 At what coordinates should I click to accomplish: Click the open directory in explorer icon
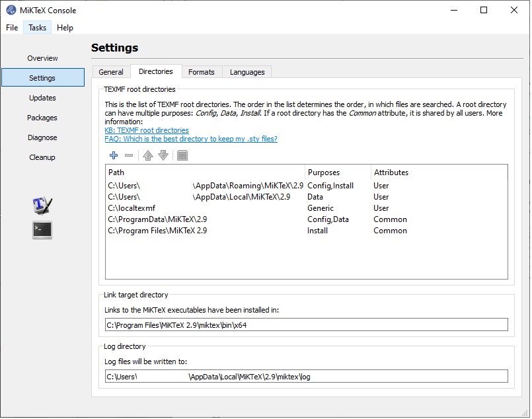(182, 155)
